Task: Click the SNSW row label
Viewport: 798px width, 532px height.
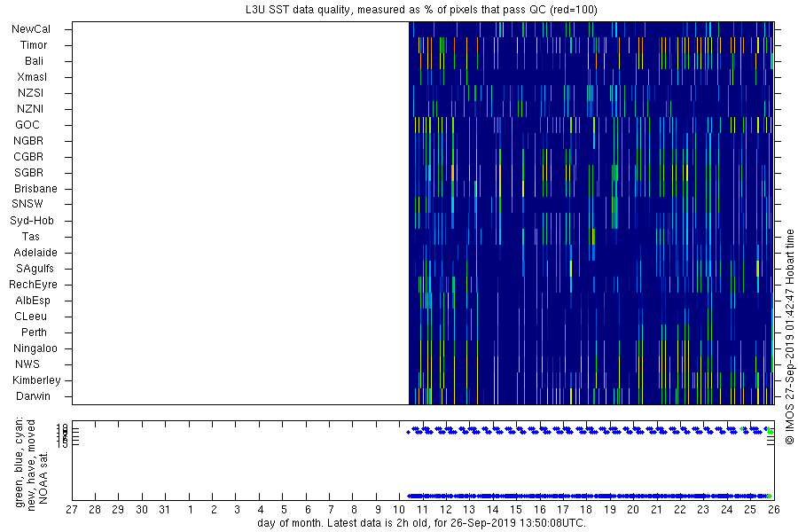Action: coord(27,204)
